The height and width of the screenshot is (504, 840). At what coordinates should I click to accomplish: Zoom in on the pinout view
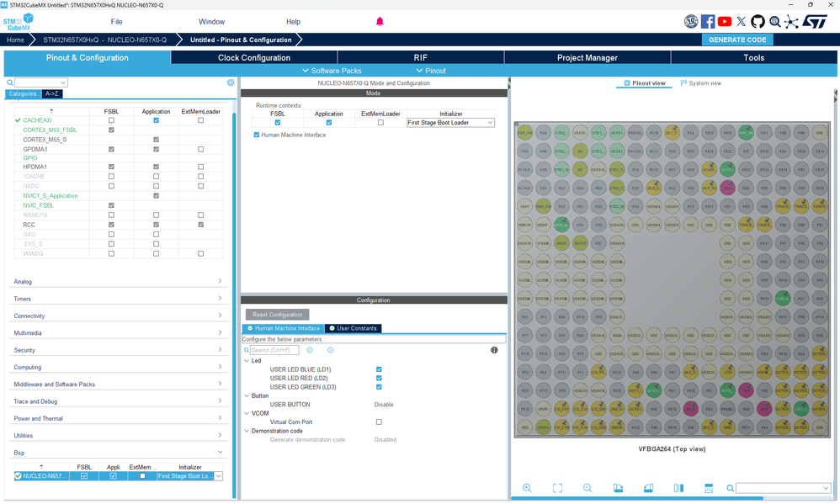coord(527,488)
